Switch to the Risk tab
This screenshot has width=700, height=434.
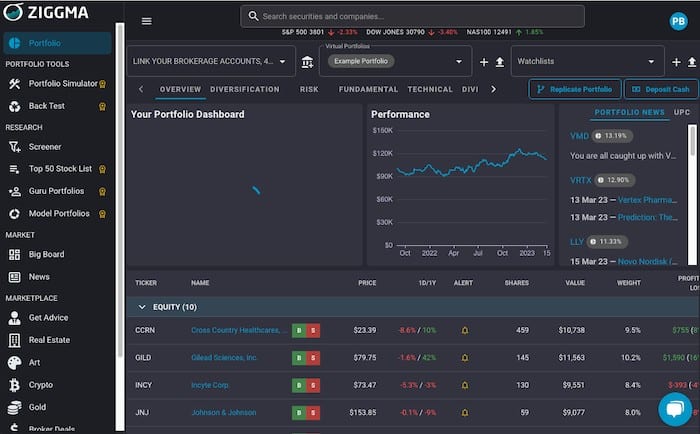click(x=309, y=89)
